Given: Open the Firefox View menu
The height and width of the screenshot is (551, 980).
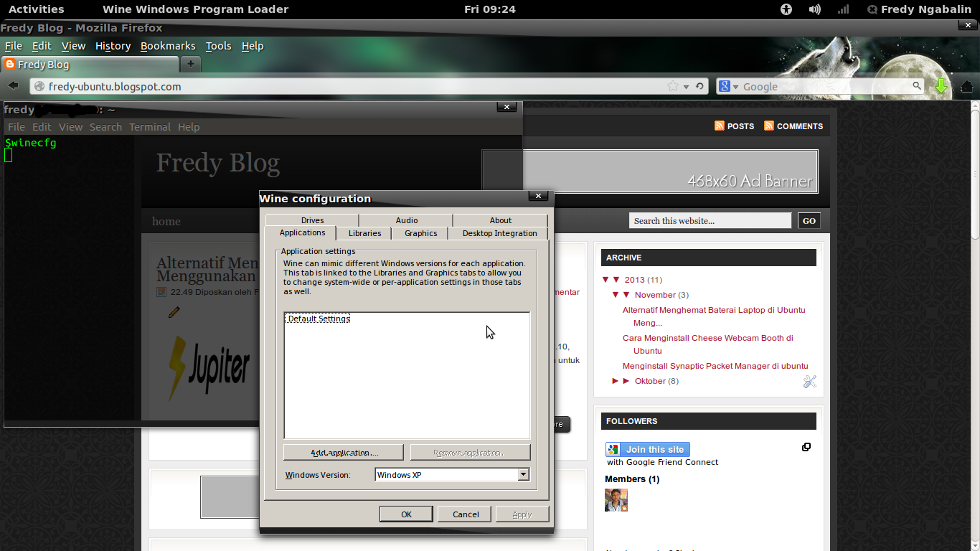Looking at the screenshot, I should point(73,46).
